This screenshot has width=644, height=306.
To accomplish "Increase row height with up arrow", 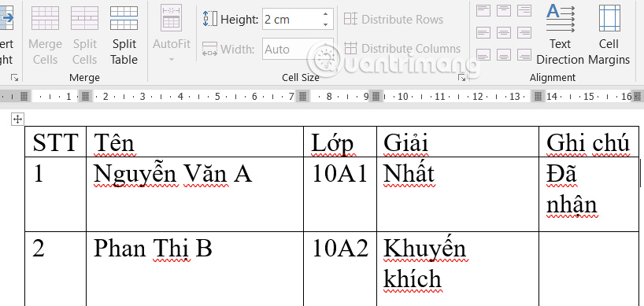I will tap(326, 14).
